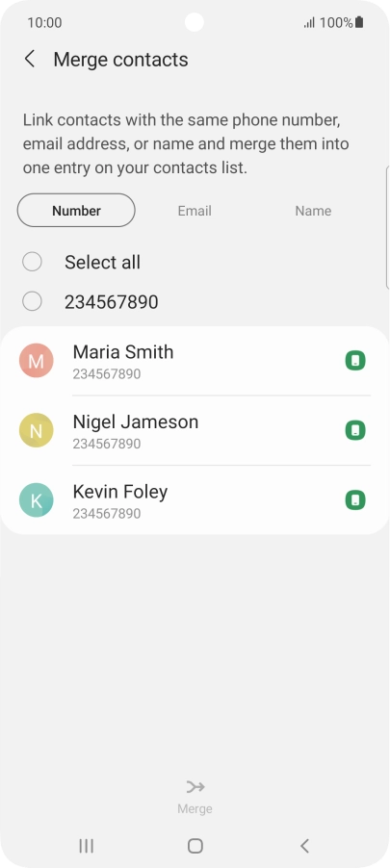390x868 pixels.
Task: Select the 234567890 group radio button
Action: pyautogui.click(x=32, y=302)
